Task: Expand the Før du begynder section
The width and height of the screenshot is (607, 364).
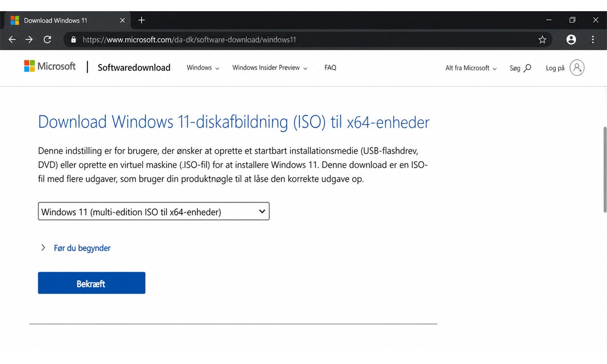Action: coord(75,248)
